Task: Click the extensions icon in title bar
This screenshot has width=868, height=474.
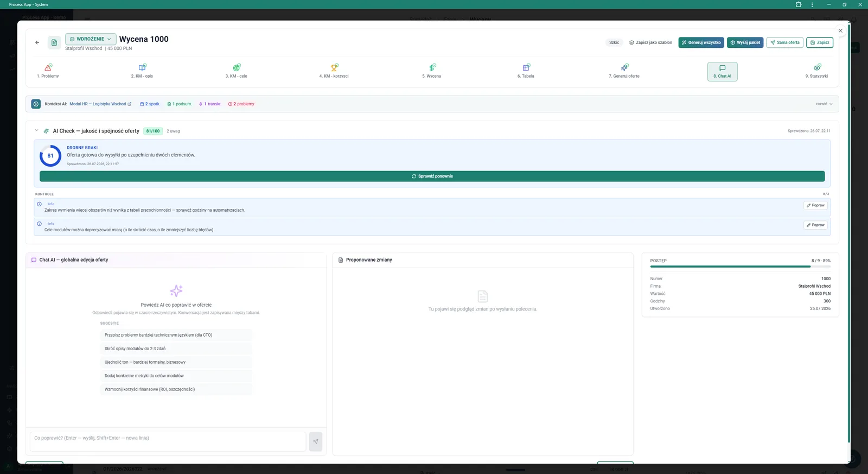Action: (799, 4)
